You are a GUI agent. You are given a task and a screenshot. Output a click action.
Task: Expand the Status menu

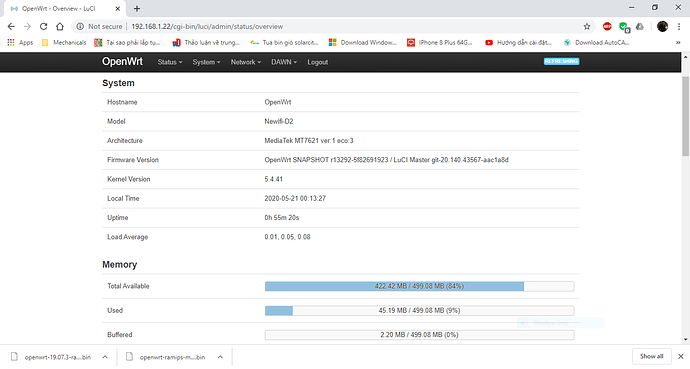pos(170,62)
